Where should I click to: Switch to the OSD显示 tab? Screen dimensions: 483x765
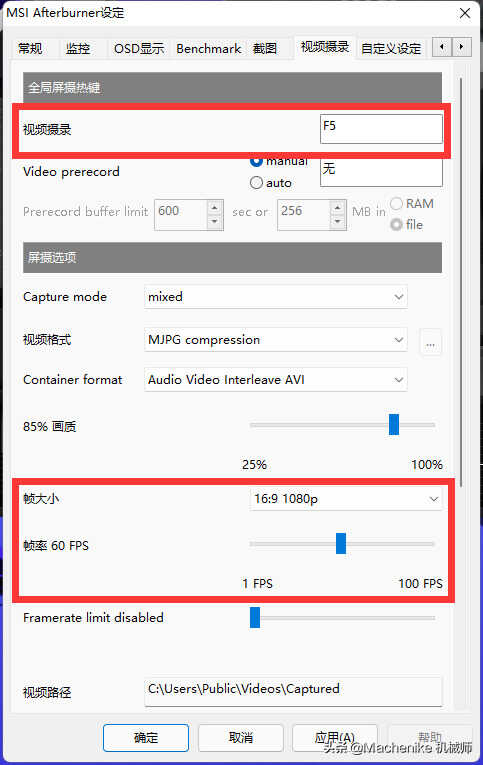coord(139,49)
